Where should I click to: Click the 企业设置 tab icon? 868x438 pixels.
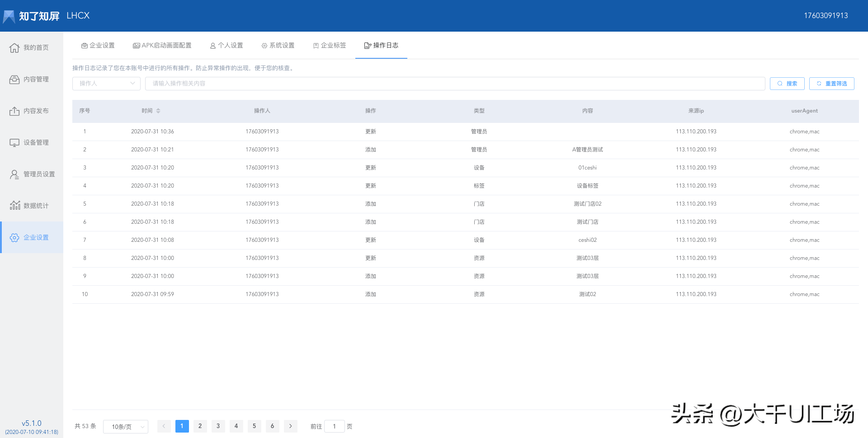tap(85, 46)
